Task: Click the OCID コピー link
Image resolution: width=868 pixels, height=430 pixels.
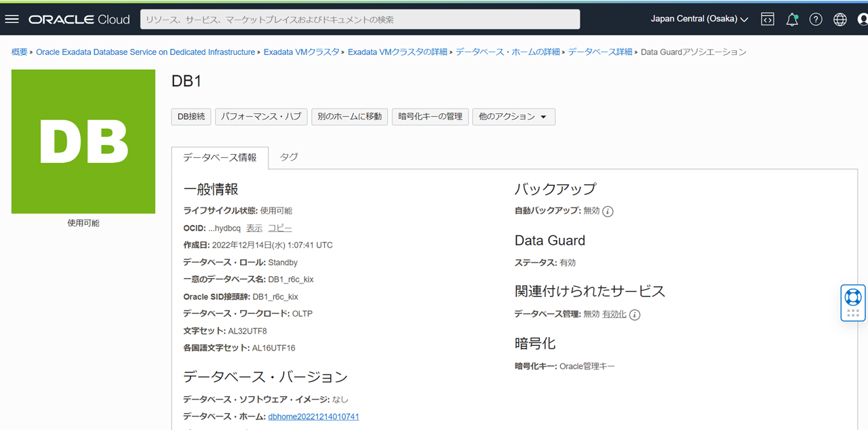Action: coord(280,228)
